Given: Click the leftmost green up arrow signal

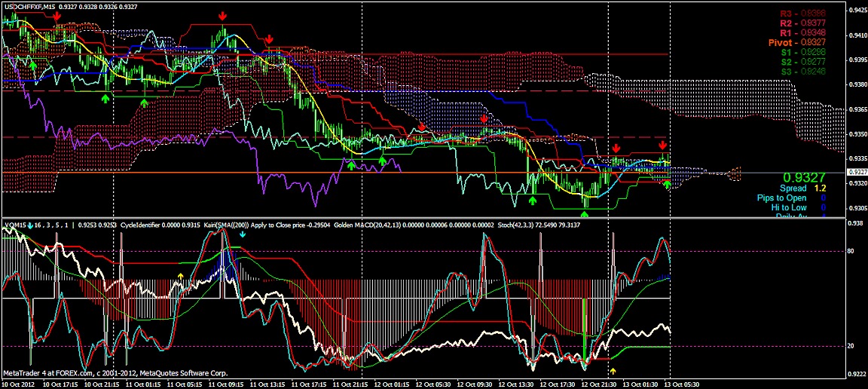Looking at the screenshot, I should pyautogui.click(x=32, y=67).
